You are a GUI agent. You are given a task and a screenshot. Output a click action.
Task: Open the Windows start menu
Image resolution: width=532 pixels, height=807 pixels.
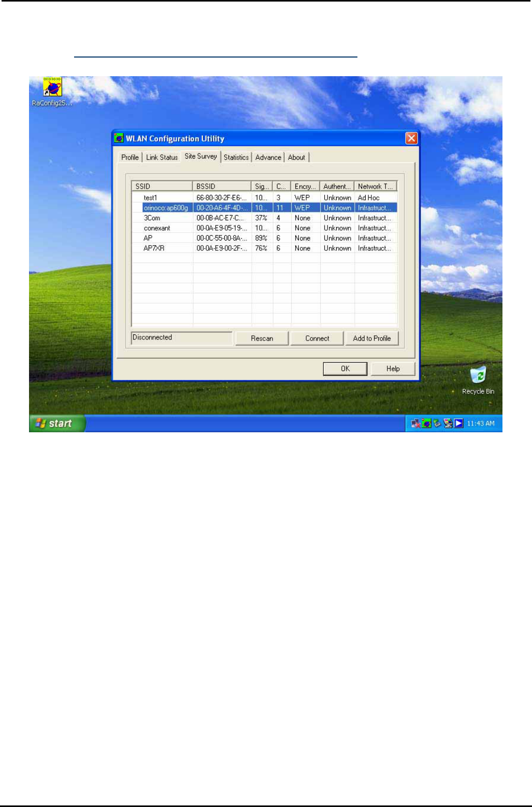pos(57,423)
